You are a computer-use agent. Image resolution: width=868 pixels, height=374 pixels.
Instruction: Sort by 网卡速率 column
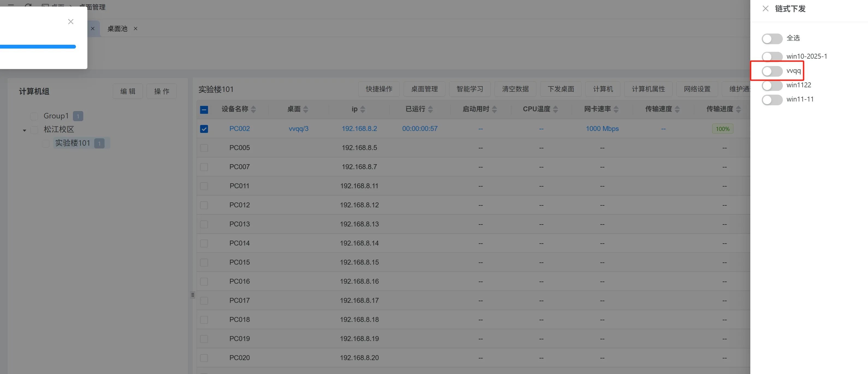click(x=616, y=109)
